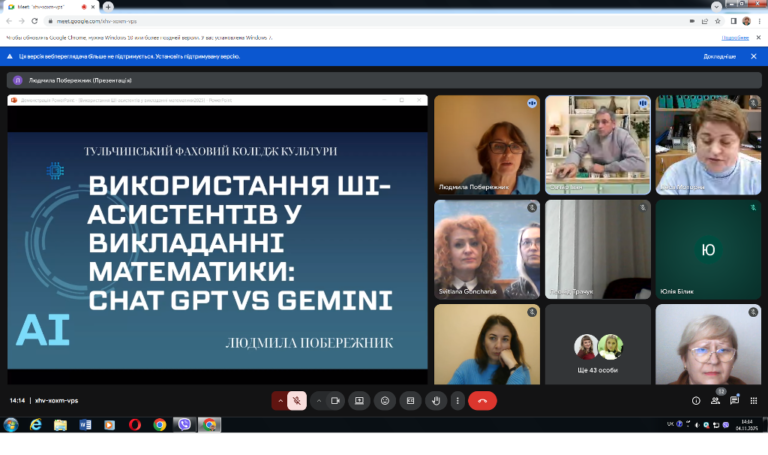Raise your hand in the meeting
This screenshot has height=455, width=768.
click(436, 401)
